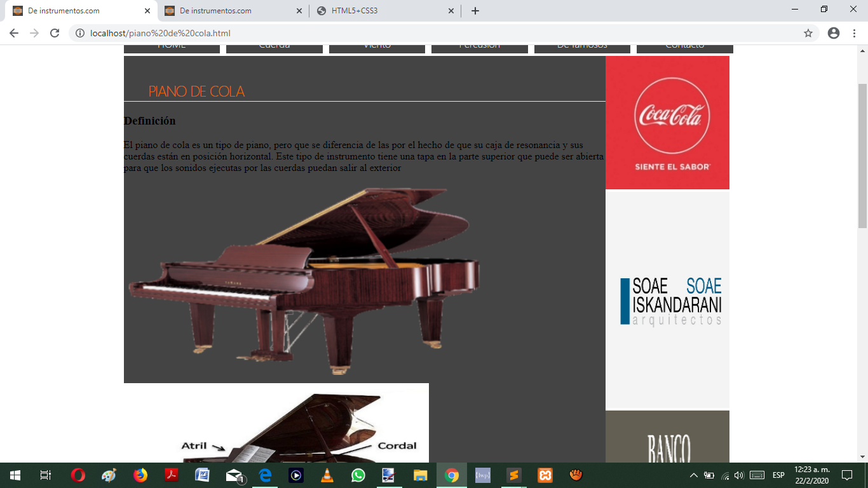
Task: Show hidden system tray icons
Action: pos(694,475)
